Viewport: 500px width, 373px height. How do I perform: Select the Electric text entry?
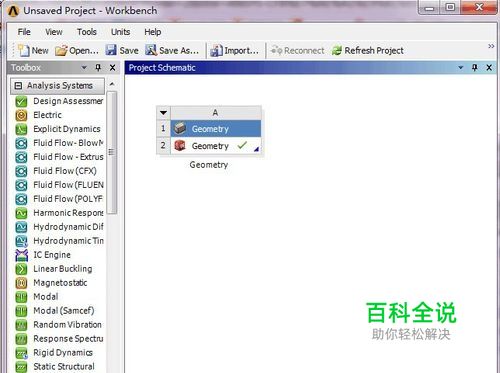point(47,115)
